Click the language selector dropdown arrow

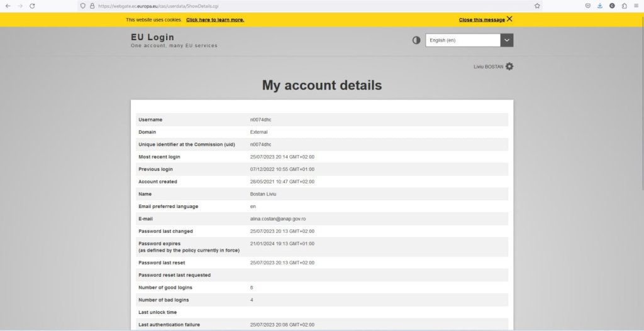pyautogui.click(x=507, y=40)
